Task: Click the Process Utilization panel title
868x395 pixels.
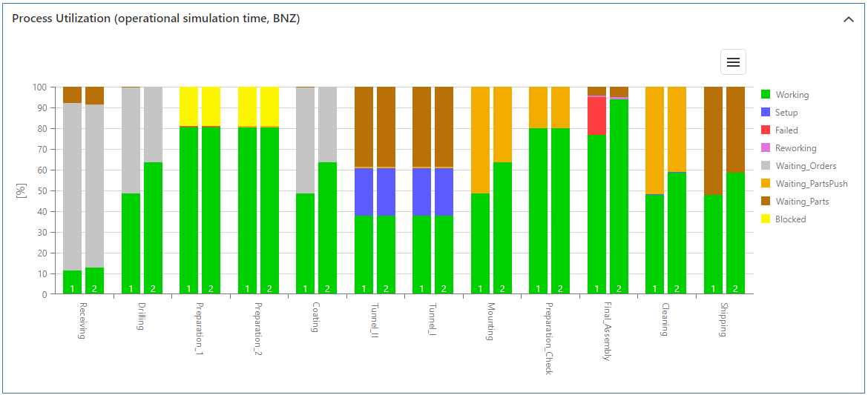Action: click(x=156, y=19)
